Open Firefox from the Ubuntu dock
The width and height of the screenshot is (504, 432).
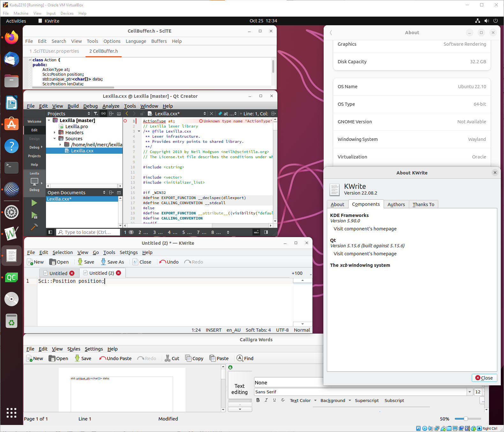click(x=11, y=38)
